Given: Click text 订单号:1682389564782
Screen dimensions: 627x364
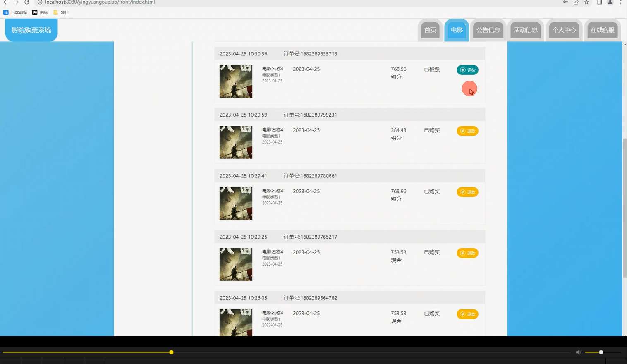Looking at the screenshot, I should 310,298.
